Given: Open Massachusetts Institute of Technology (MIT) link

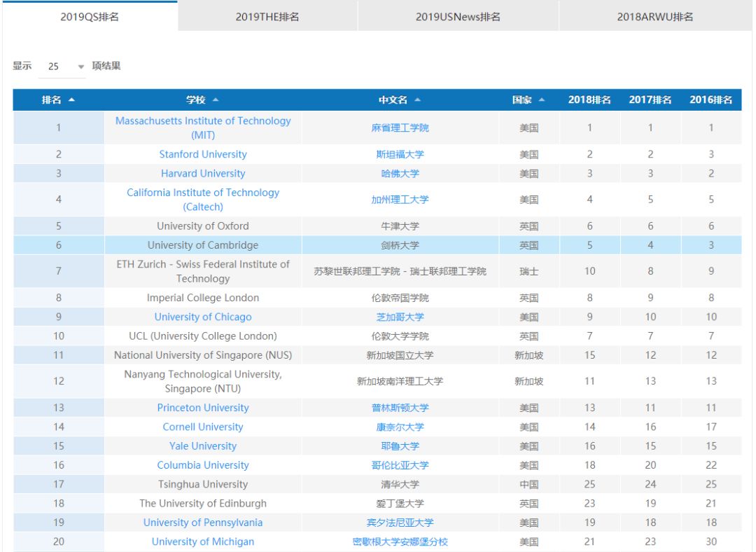Looking at the screenshot, I should [x=203, y=128].
